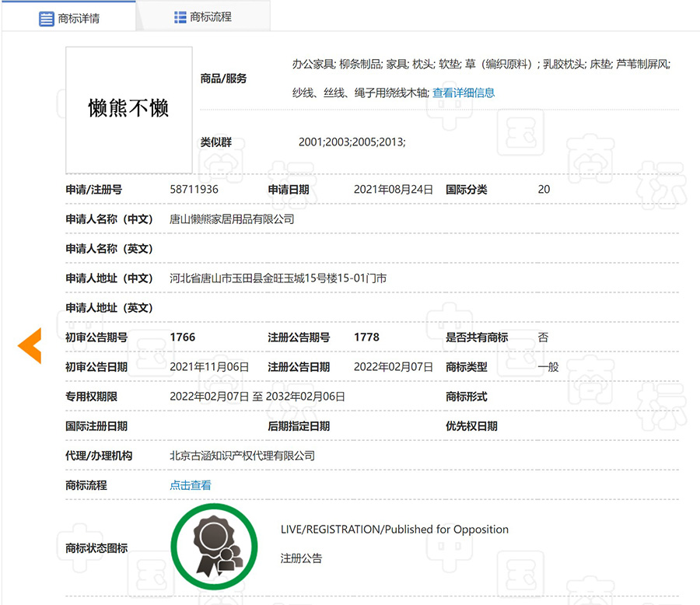
Task: Click the LIVE/REGISTRATION status text
Action: tap(394, 530)
